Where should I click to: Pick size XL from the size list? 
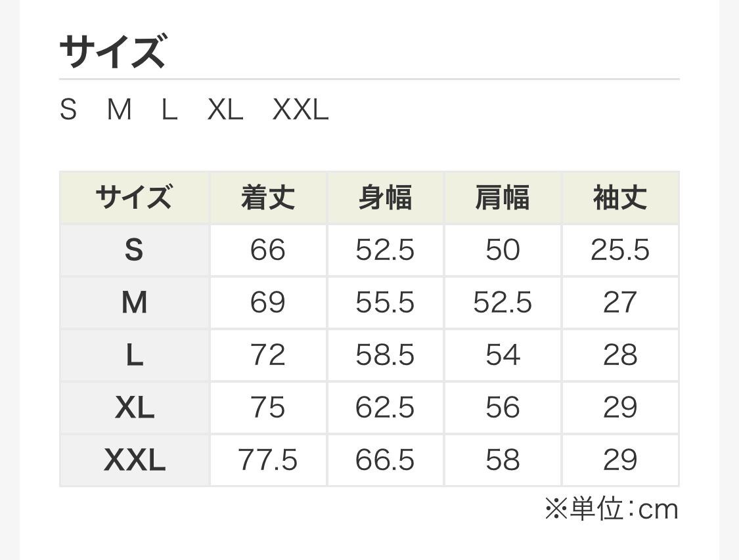[225, 110]
